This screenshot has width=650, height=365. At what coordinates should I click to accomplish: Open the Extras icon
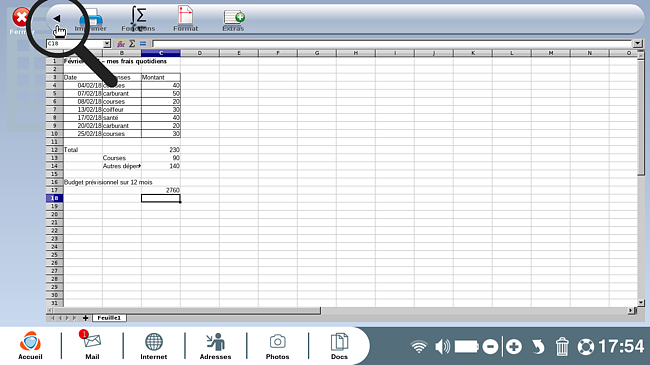coord(234,17)
